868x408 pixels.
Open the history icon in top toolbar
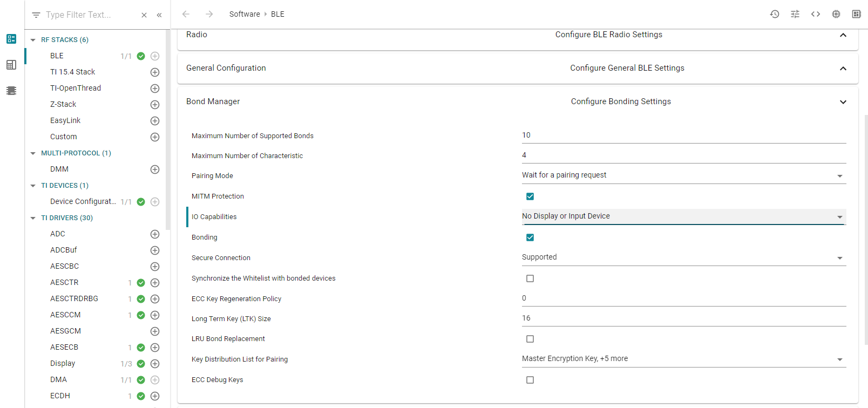(x=775, y=14)
